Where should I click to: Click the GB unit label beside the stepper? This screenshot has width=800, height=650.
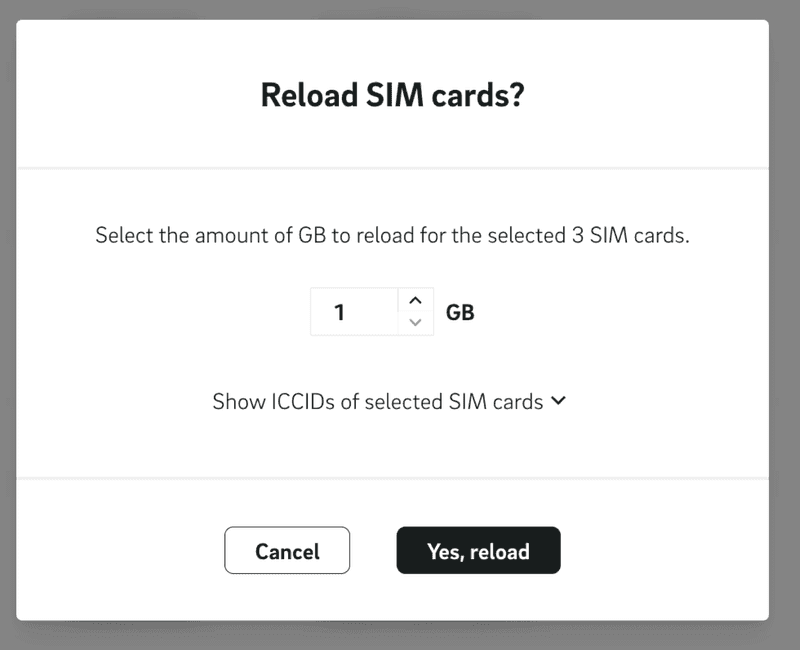click(460, 312)
